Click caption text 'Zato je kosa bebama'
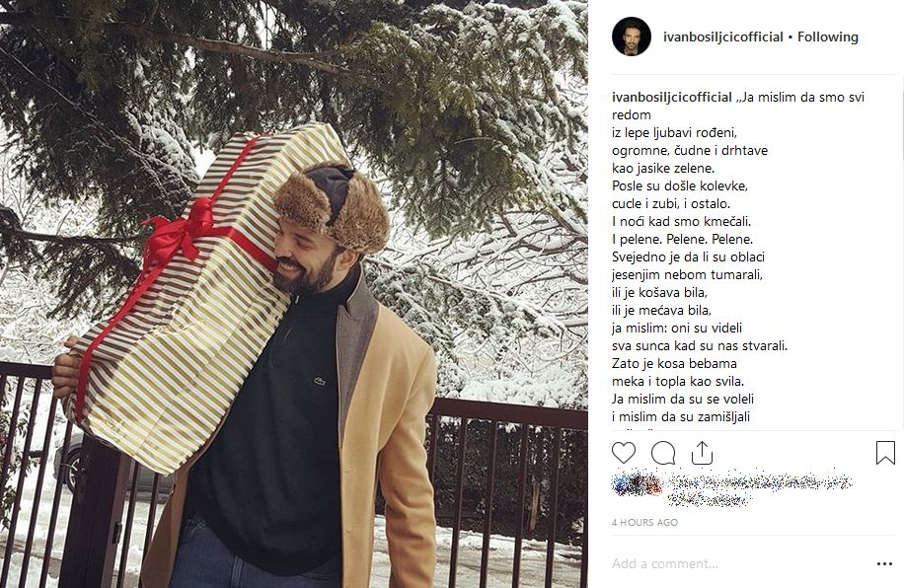Viewport: 904px width, 588px height. coord(674,364)
